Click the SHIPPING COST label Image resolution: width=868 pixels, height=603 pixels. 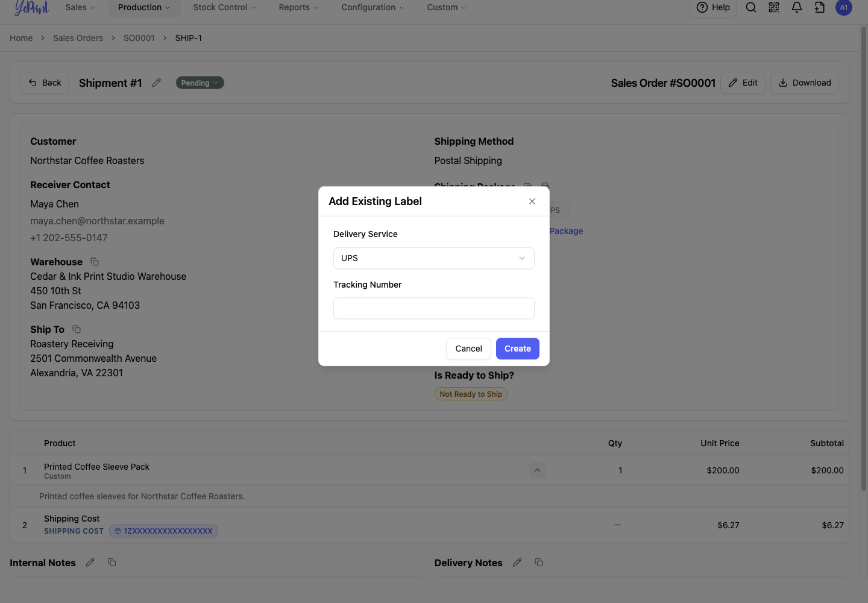[x=74, y=531]
